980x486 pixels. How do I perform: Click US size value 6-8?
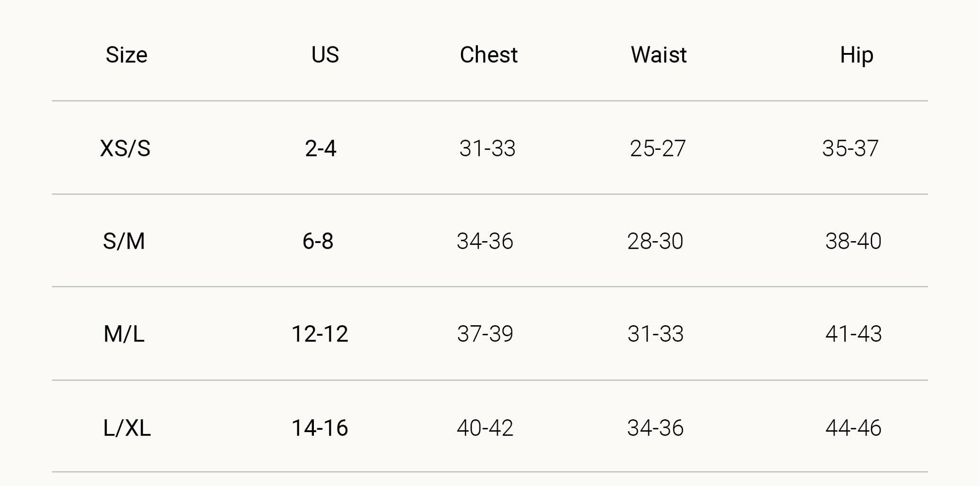coord(318,241)
